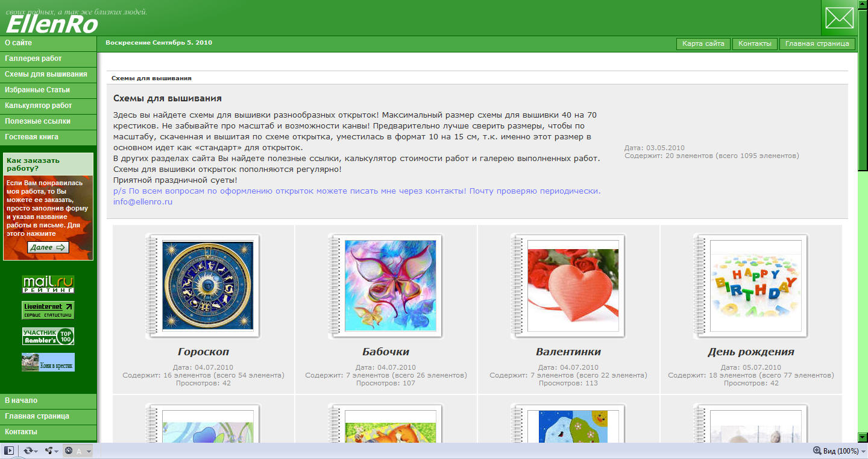
Task: Open 'Калькулятор работ' menu item
Action: (x=48, y=106)
